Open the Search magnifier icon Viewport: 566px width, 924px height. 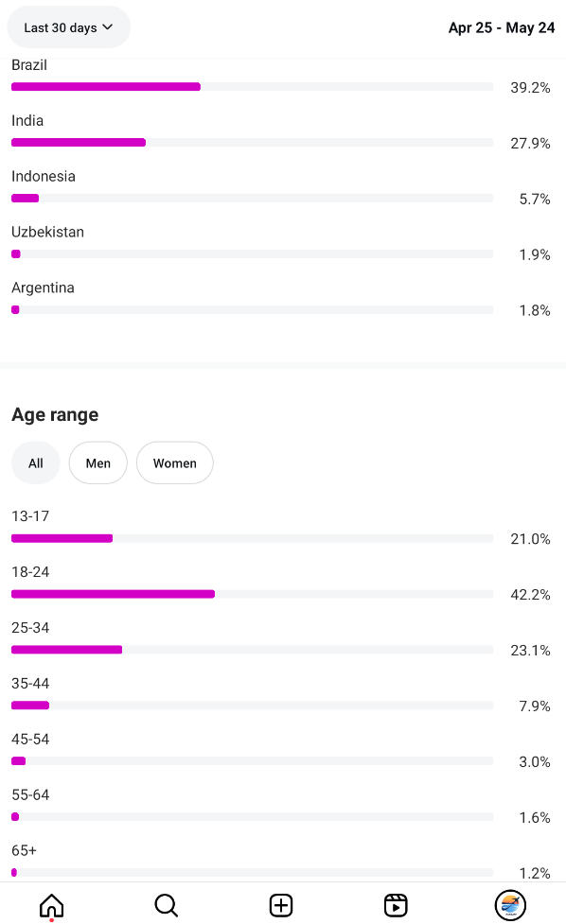point(167,905)
